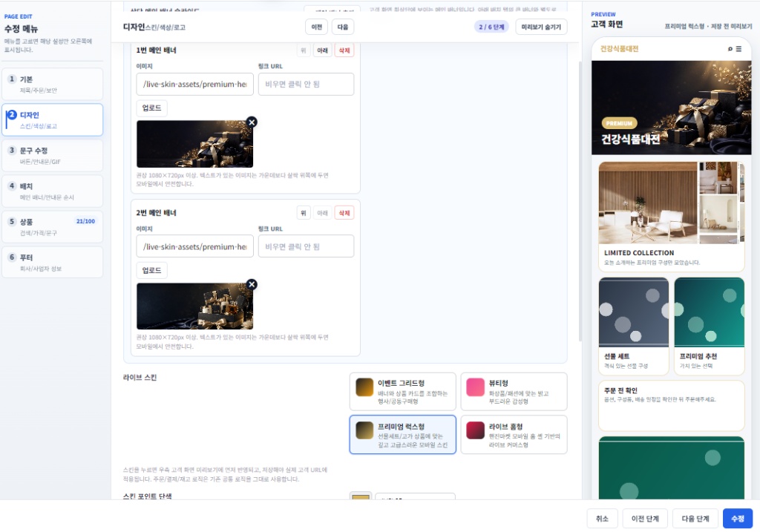The height and width of the screenshot is (532, 760).
Task: Click the 주문 전 확인 notice box
Action: (671, 406)
